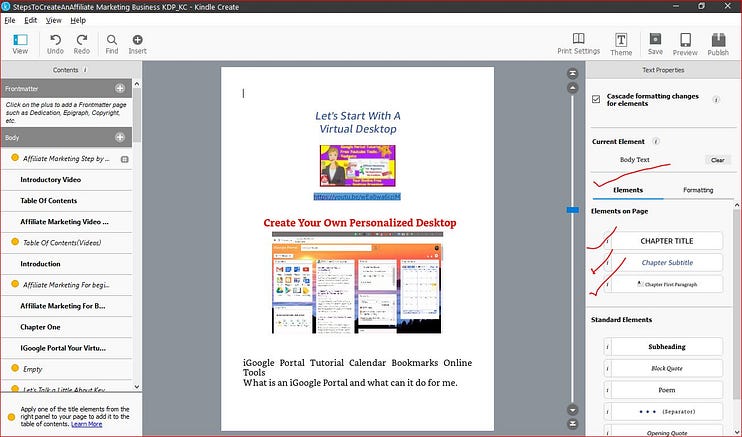
Task: Click the info icon on Poem element
Action: [607, 390]
